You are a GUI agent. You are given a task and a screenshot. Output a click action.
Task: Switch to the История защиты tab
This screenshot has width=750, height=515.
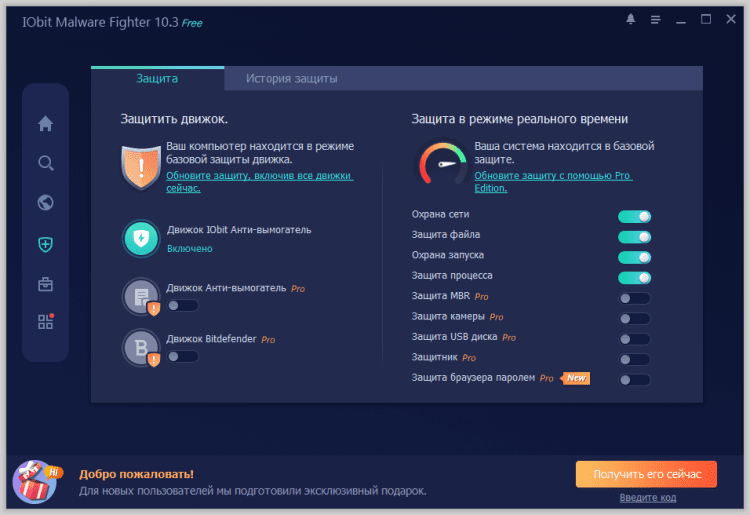point(291,78)
